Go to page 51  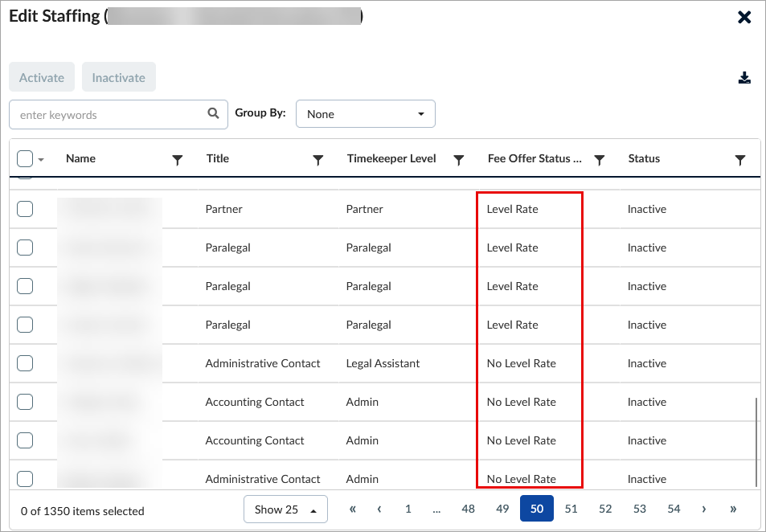point(571,509)
